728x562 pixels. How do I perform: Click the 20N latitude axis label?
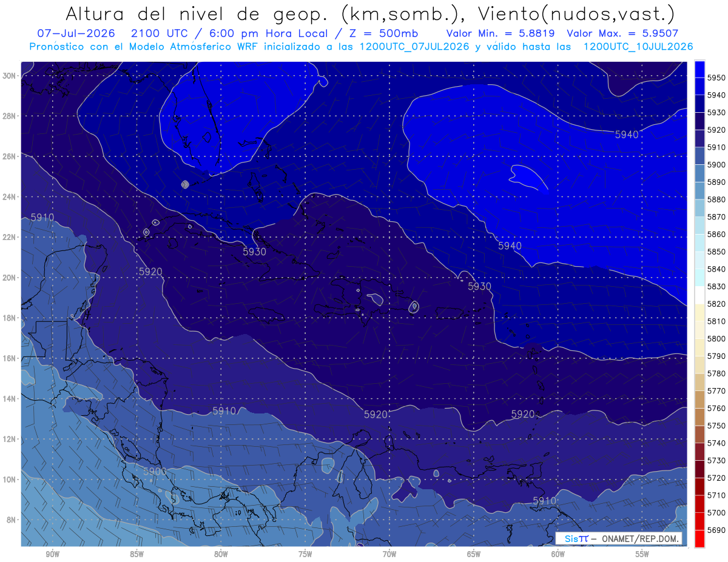click(x=9, y=278)
